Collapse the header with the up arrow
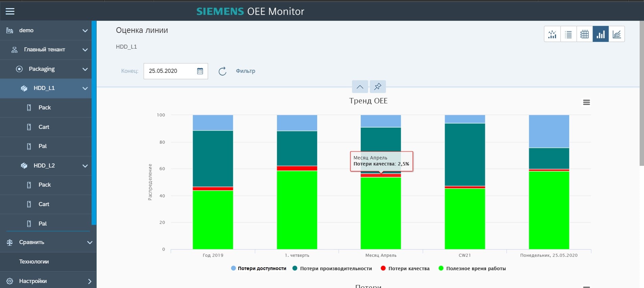Viewport: 644px width, 288px height. point(360,87)
